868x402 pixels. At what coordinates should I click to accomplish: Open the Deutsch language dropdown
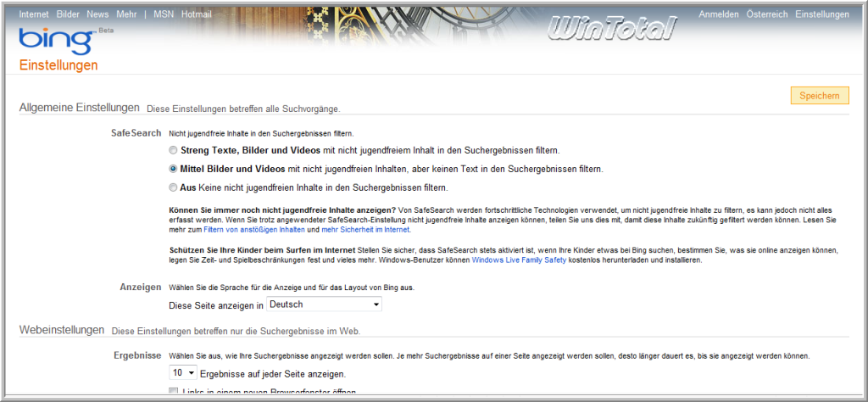[324, 304]
